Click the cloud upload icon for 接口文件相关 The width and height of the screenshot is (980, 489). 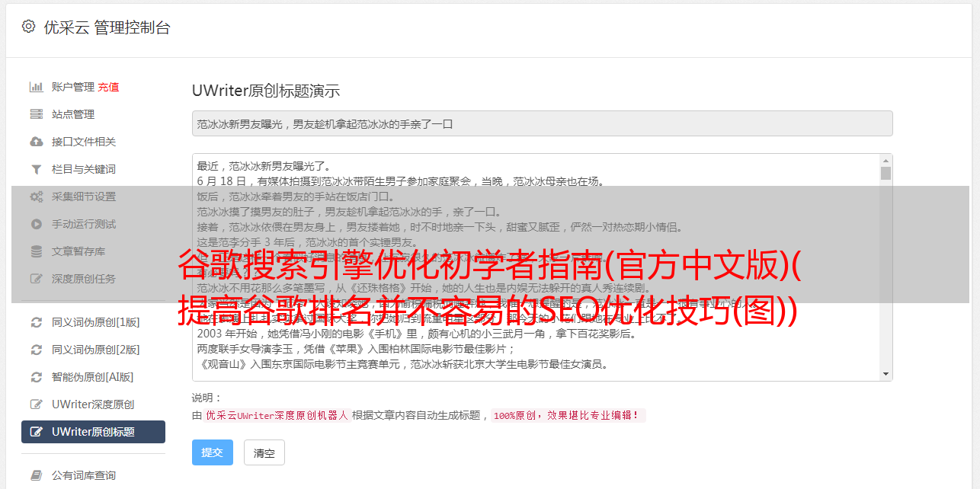point(36,142)
